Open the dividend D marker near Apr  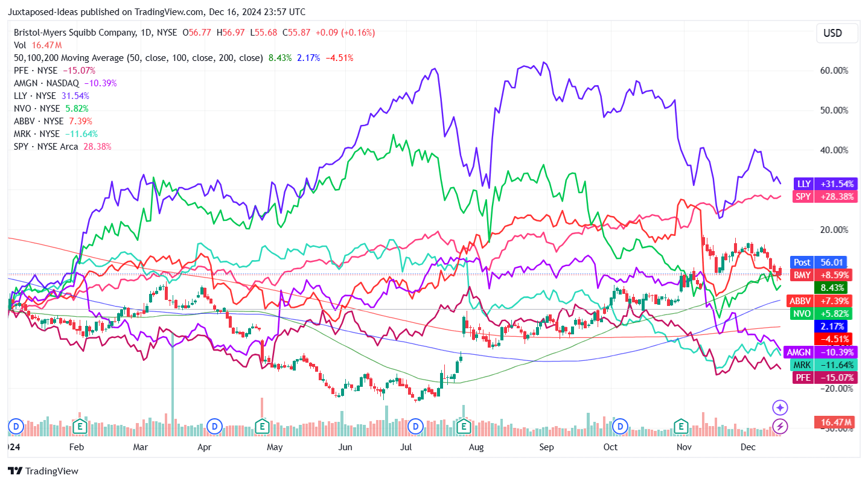[213, 426]
